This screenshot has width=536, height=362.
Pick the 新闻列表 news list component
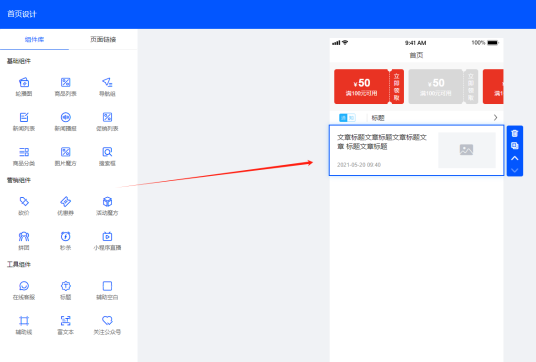click(x=24, y=117)
